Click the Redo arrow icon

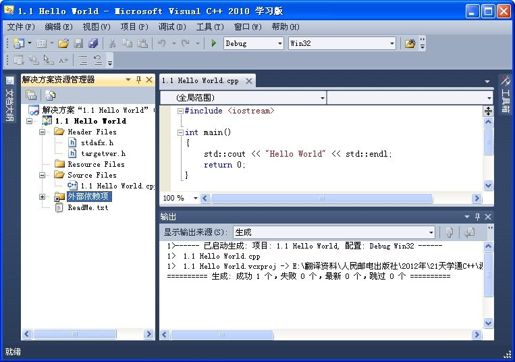185,43
